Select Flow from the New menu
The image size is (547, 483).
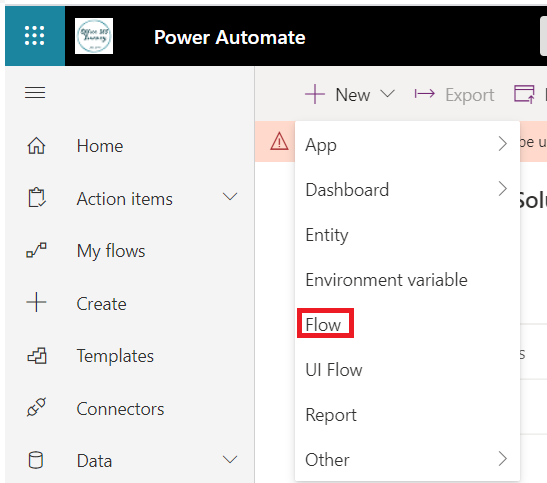407,325
